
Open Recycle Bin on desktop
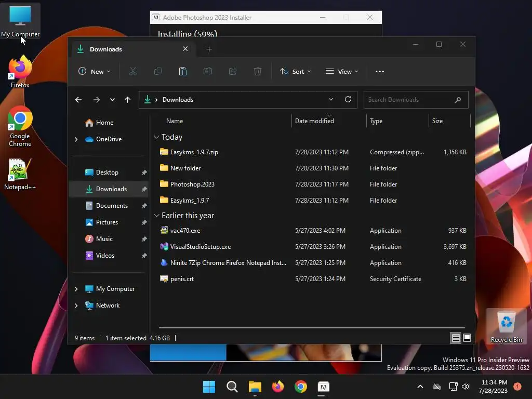pos(506,326)
